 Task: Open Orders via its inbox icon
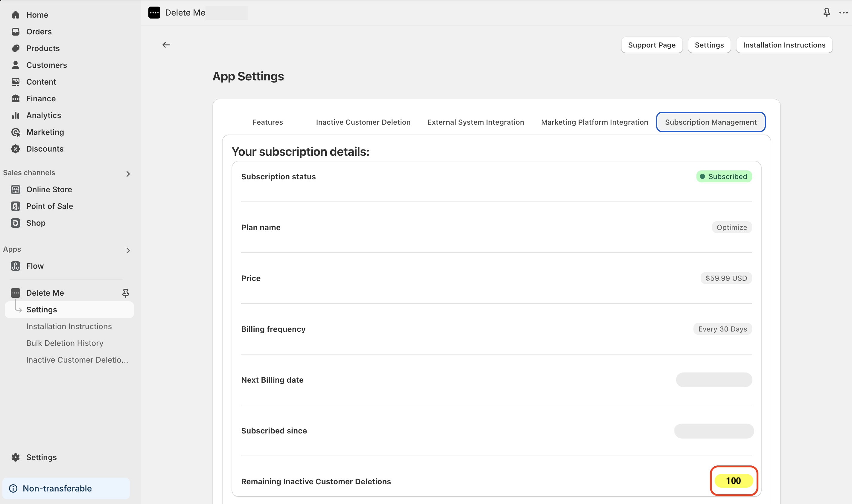coord(15,32)
